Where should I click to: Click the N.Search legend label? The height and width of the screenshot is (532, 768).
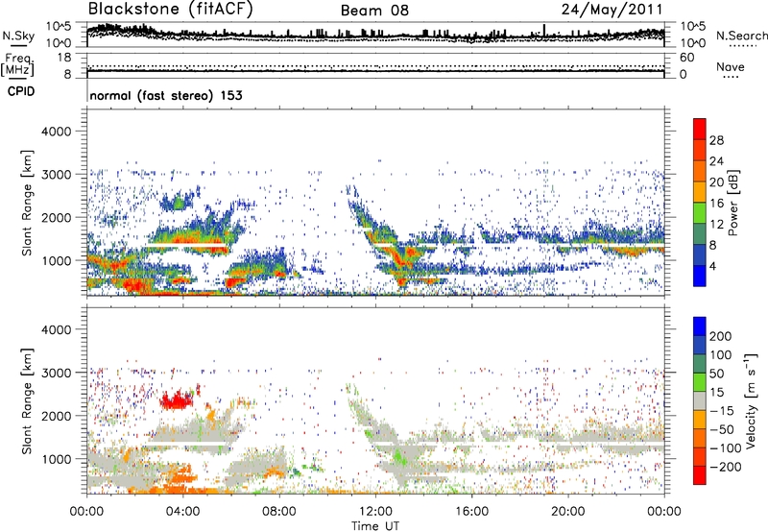click(741, 36)
